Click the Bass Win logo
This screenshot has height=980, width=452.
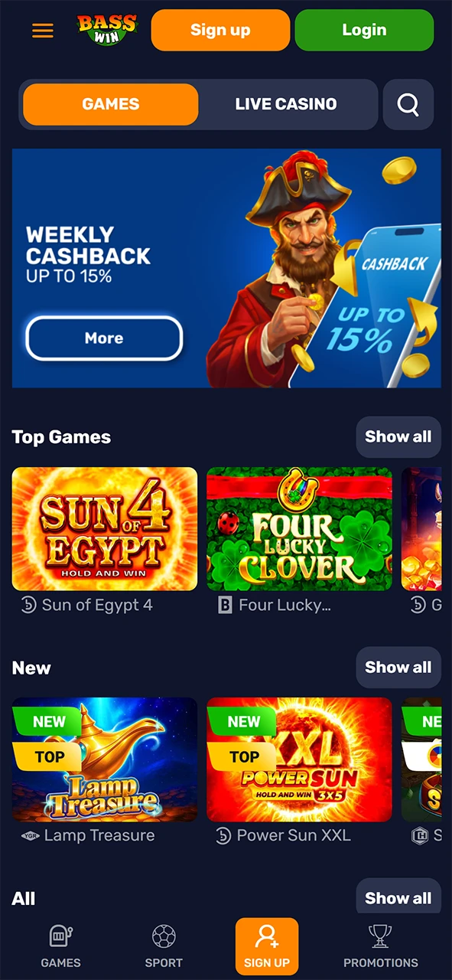coord(107,31)
